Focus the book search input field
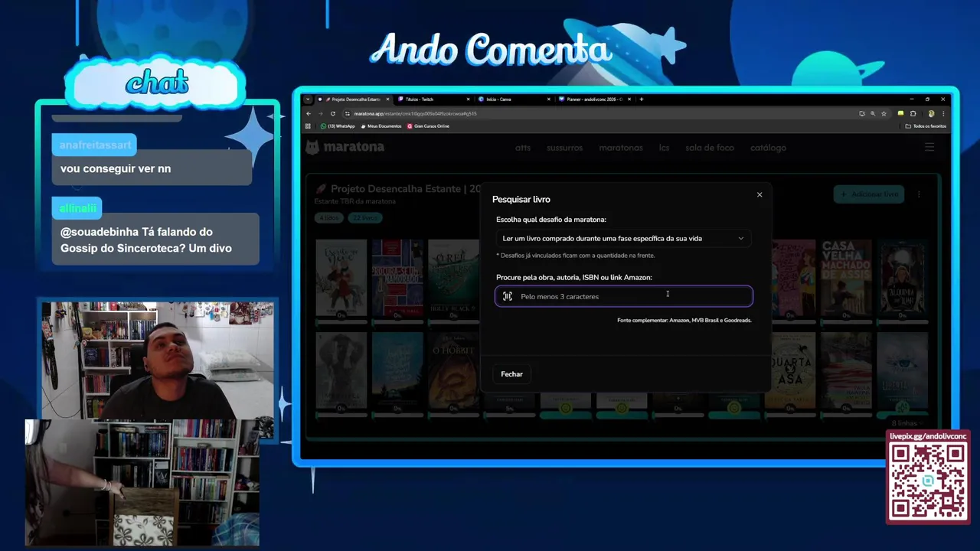 pos(624,296)
